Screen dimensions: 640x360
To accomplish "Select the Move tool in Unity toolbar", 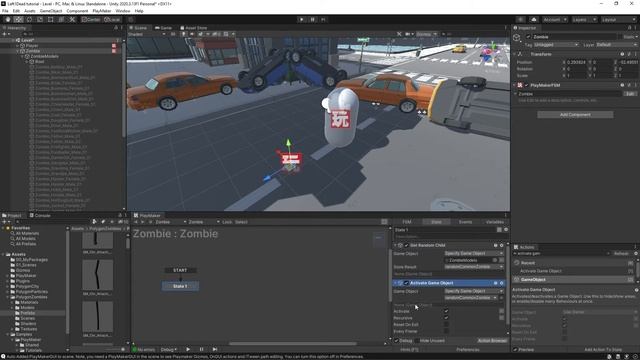I will [x=18, y=19].
